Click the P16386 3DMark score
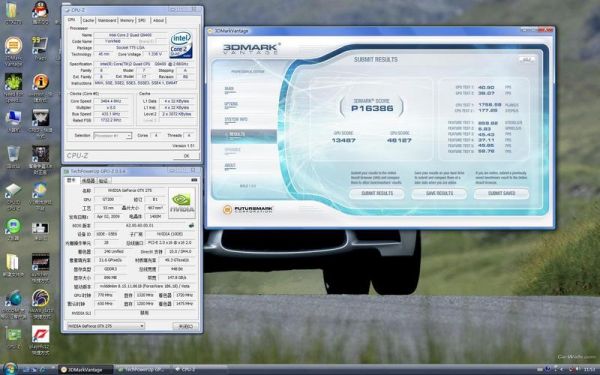600x375 pixels. pos(372,108)
